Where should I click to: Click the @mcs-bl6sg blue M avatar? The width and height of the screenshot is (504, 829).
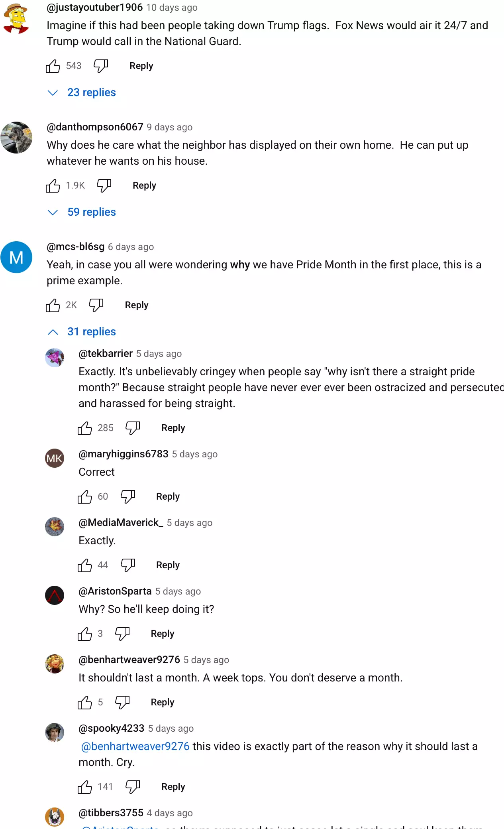[x=16, y=257]
